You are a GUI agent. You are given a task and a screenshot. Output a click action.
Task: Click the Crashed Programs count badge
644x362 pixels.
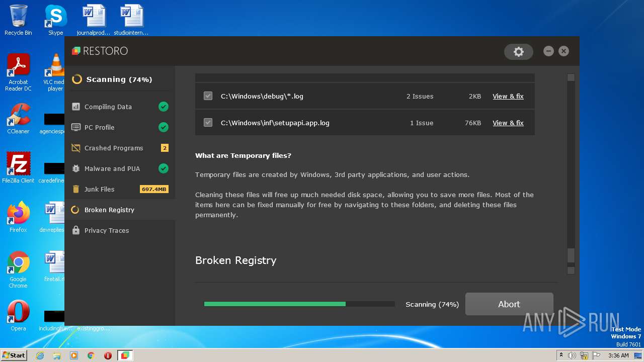point(165,148)
